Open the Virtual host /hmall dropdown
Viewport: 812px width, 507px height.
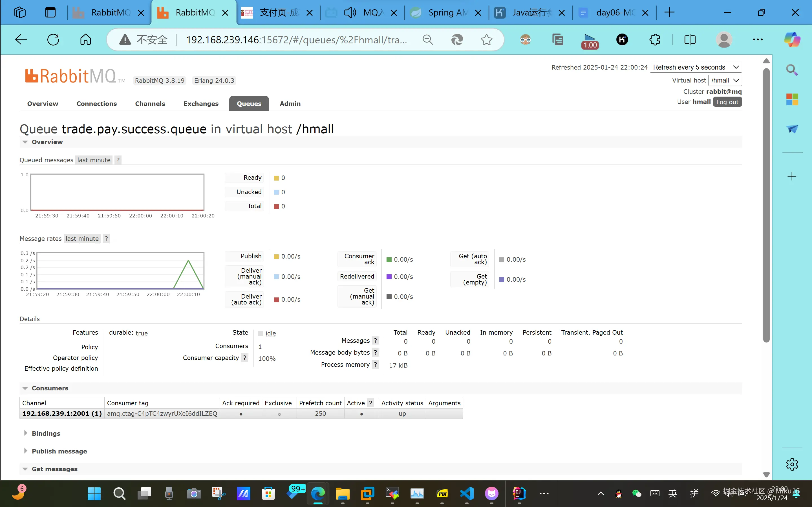pos(724,81)
